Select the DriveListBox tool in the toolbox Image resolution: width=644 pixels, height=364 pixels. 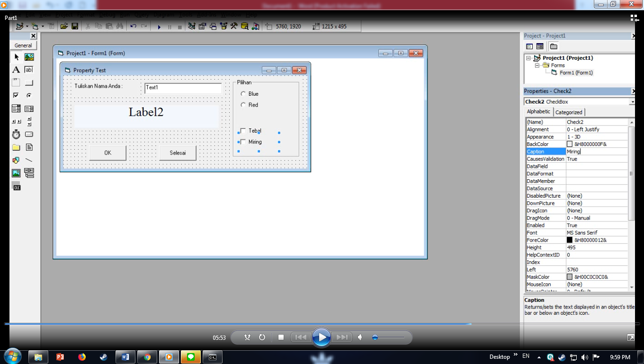coord(29,134)
